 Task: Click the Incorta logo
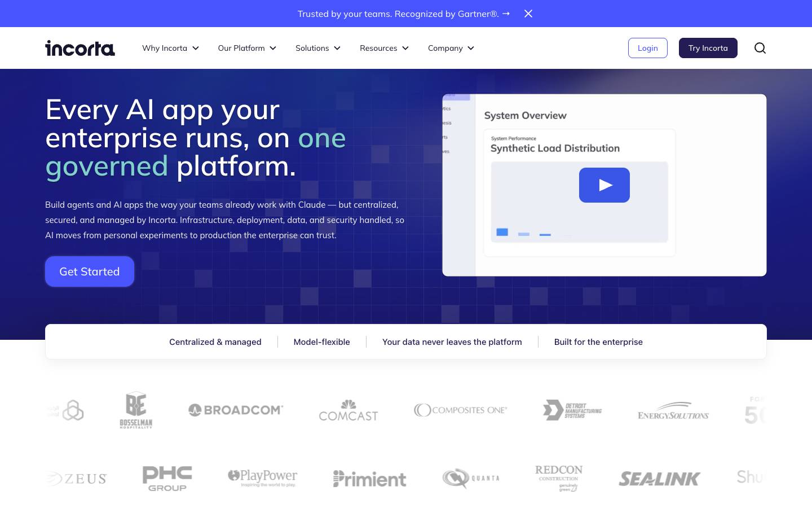click(80, 48)
